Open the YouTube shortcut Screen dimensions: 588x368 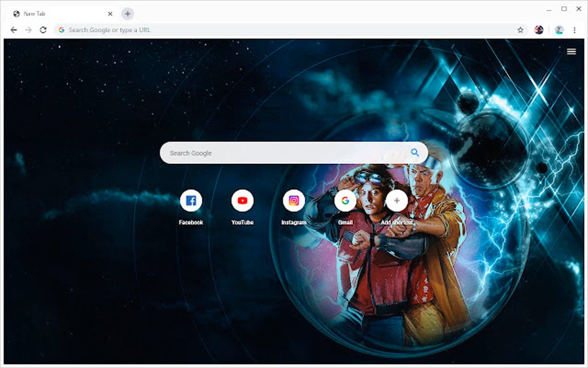click(x=242, y=201)
